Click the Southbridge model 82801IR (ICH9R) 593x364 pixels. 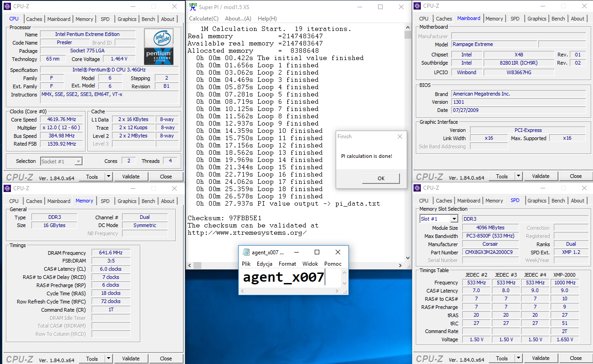click(519, 63)
